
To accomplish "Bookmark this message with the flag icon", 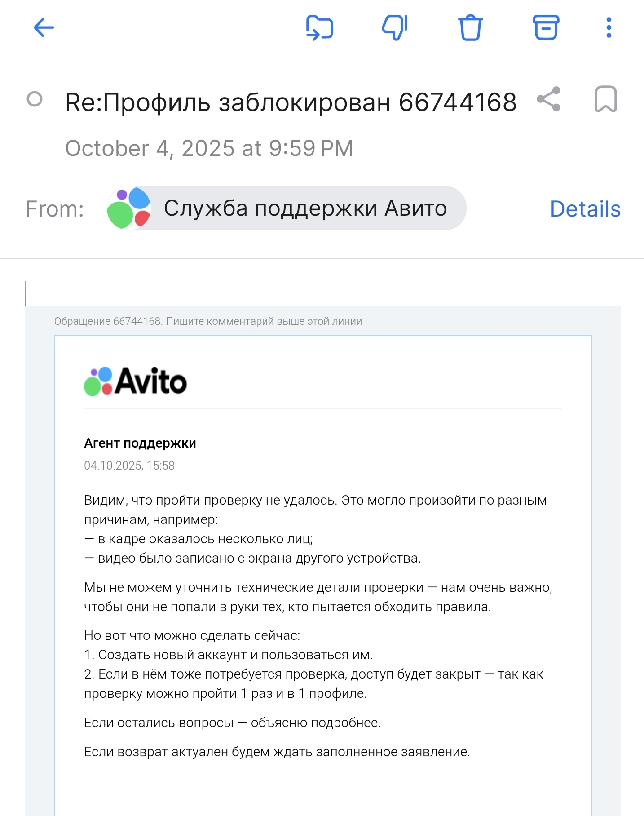I will click(605, 99).
